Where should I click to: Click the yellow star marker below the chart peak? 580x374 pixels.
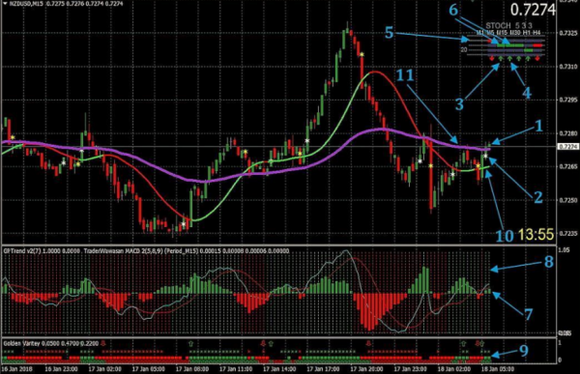[362, 54]
